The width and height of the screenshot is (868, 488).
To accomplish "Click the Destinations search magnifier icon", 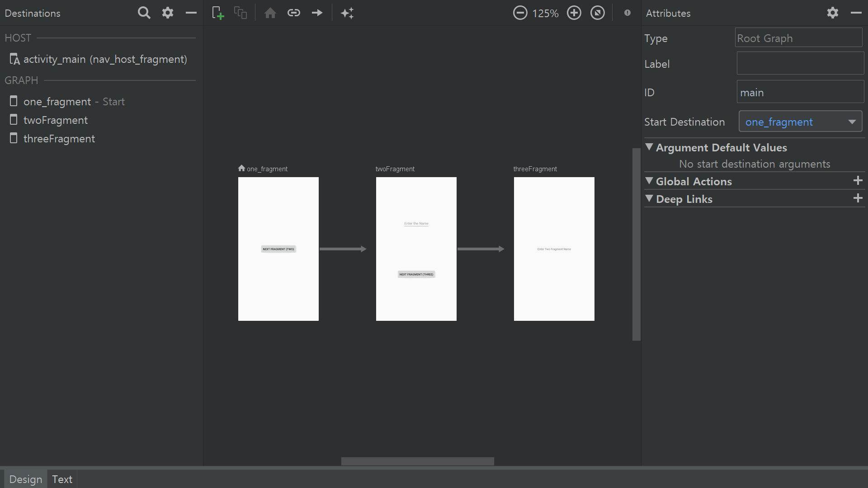I will (x=144, y=13).
